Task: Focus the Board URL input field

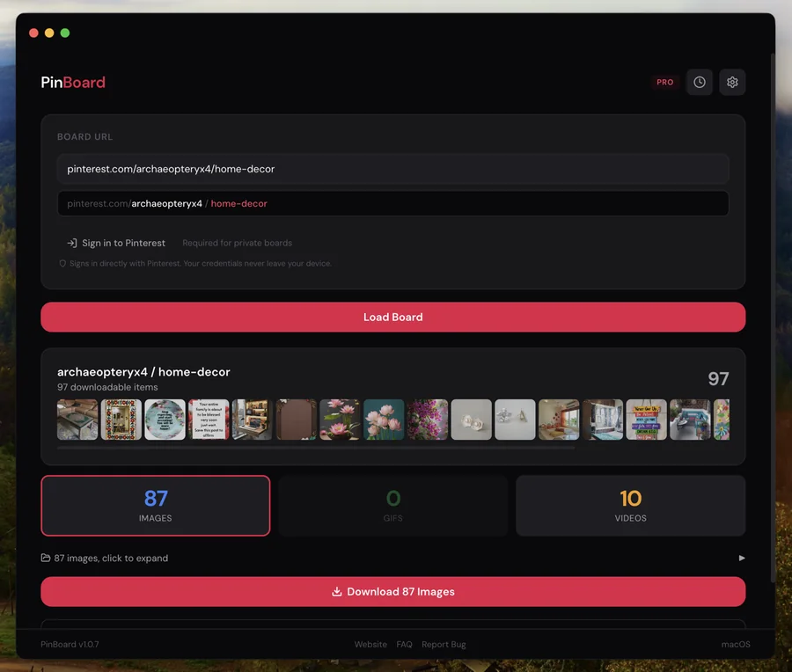Action: click(393, 169)
